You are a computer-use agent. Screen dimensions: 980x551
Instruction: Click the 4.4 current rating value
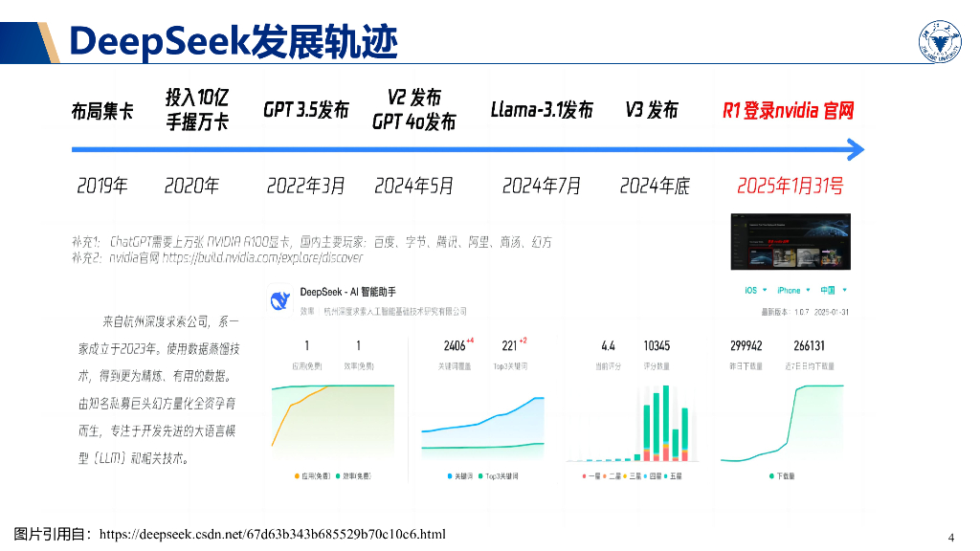pos(608,346)
